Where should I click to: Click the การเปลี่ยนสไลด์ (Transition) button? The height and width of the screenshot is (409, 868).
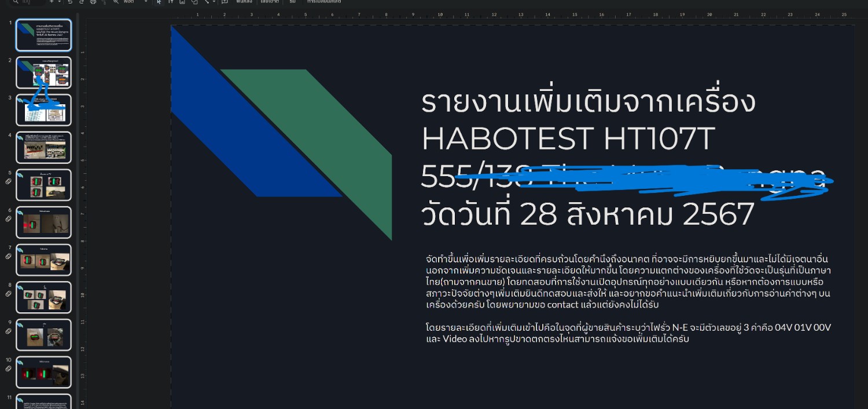pos(324,2)
